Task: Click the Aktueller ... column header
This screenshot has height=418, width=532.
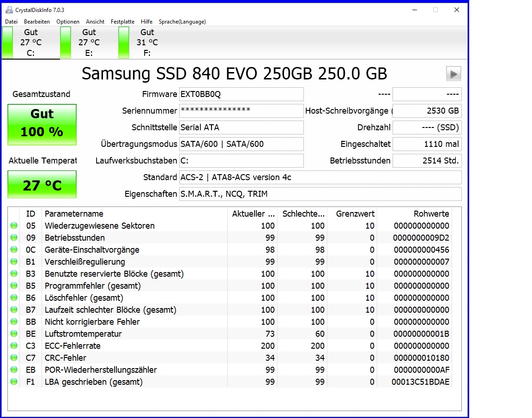Action: tap(253, 214)
